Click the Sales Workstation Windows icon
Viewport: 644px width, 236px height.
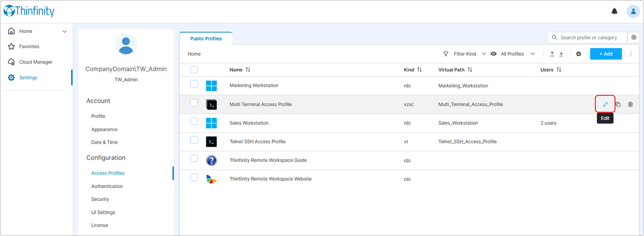(x=211, y=123)
